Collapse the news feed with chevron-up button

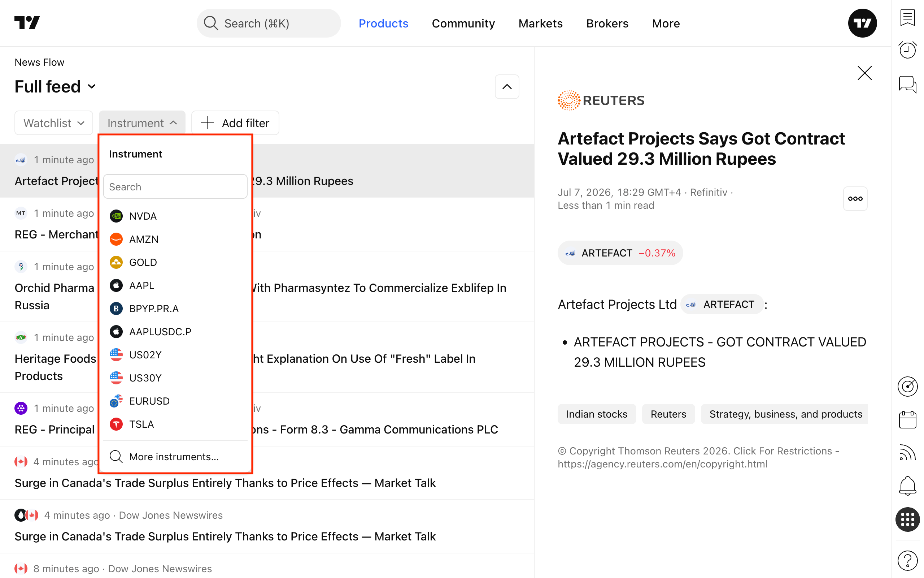[x=507, y=87]
